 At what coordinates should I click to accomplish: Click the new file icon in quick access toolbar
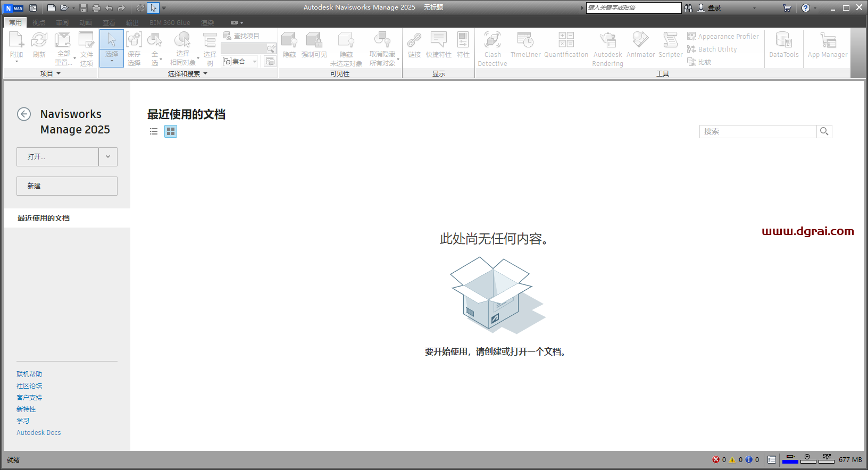click(x=51, y=8)
